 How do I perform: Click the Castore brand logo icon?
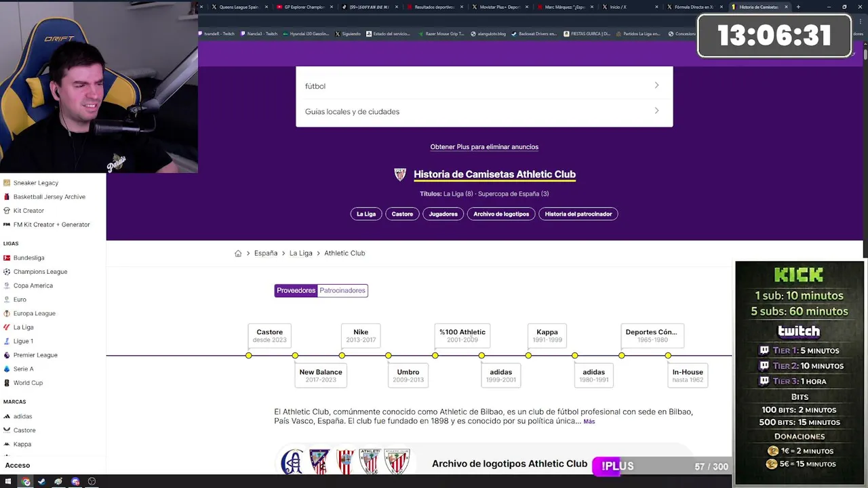click(7, 430)
